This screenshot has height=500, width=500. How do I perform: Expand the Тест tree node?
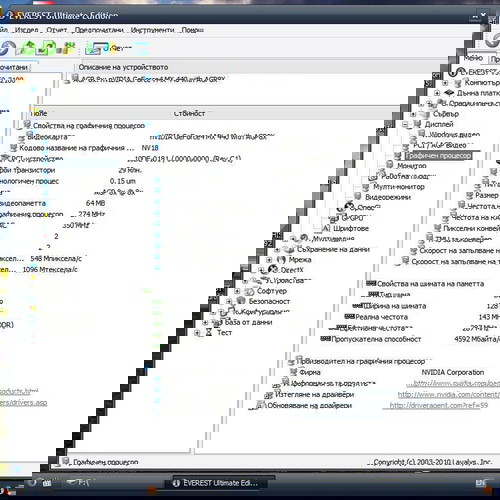[x=197, y=332]
